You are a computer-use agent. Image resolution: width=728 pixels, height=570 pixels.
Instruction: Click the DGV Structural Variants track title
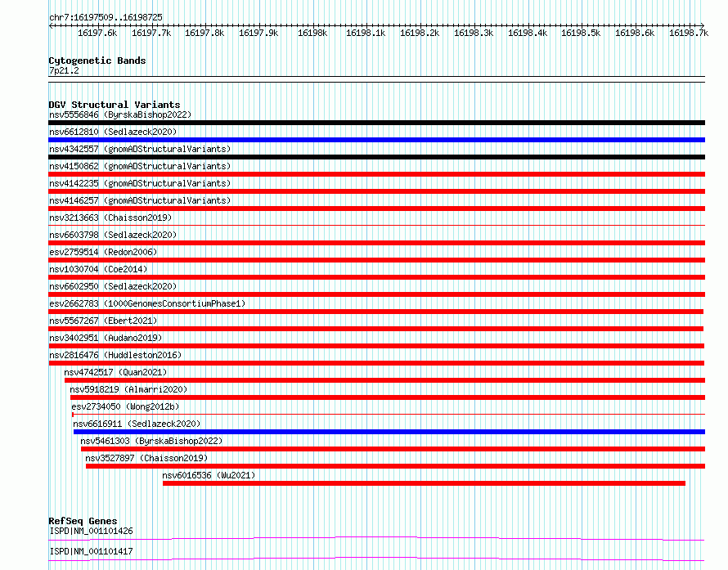pyautogui.click(x=115, y=105)
